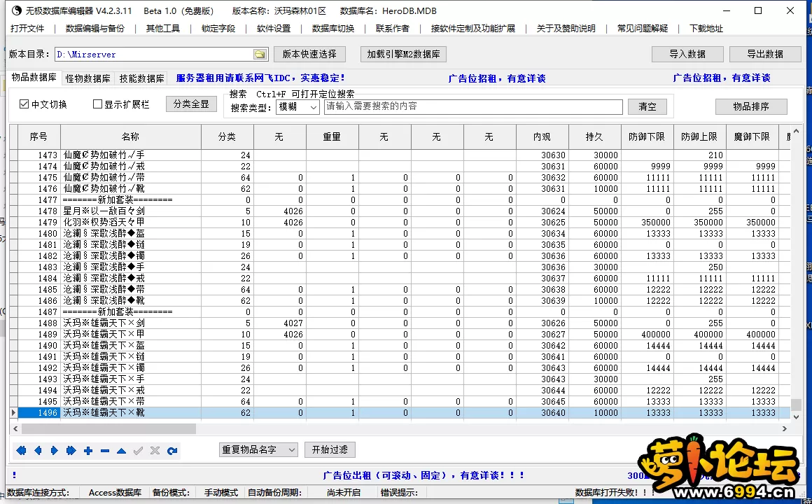Screen dimensions: 812x504
Task: Click 内观 column header
Action: pos(542,136)
